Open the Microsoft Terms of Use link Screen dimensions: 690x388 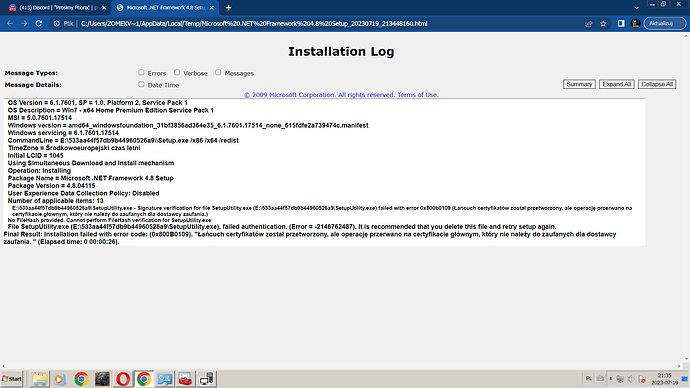pyautogui.click(x=418, y=95)
